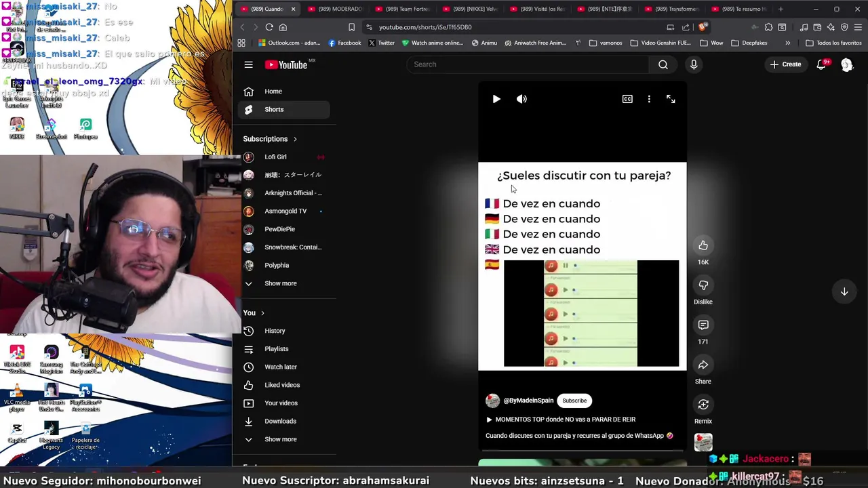
Task: Click into the YouTube search field
Action: [x=528, y=64]
